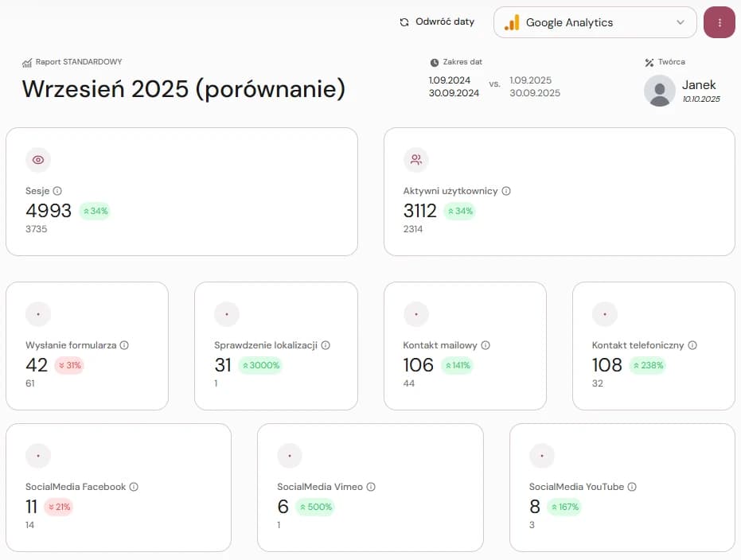Open the three-dot more options menu
Viewport: 741px width, 560px height.
coord(720,22)
